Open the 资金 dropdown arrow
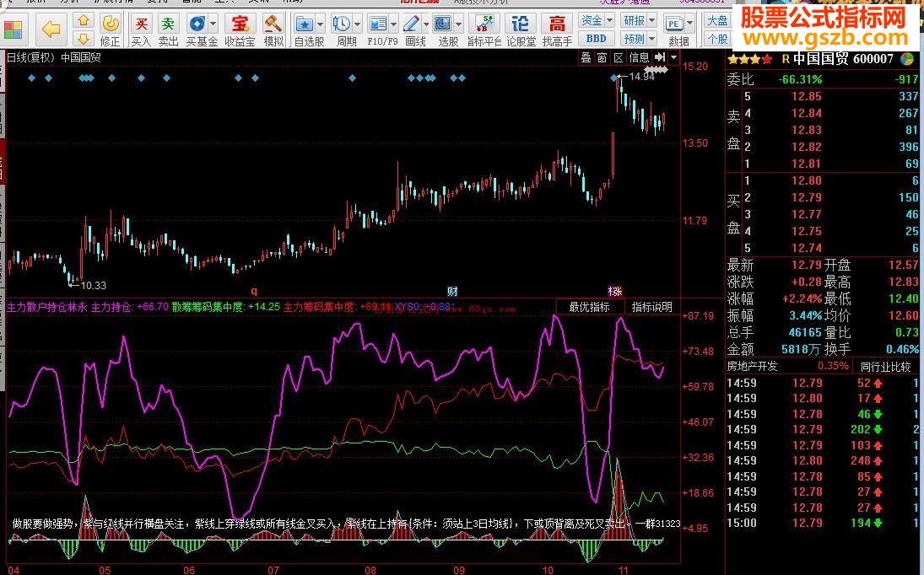 (609, 20)
